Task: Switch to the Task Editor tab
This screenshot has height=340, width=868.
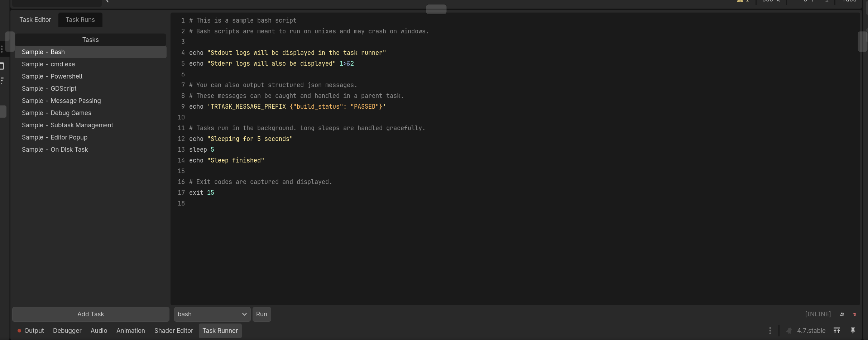Action: (x=35, y=20)
